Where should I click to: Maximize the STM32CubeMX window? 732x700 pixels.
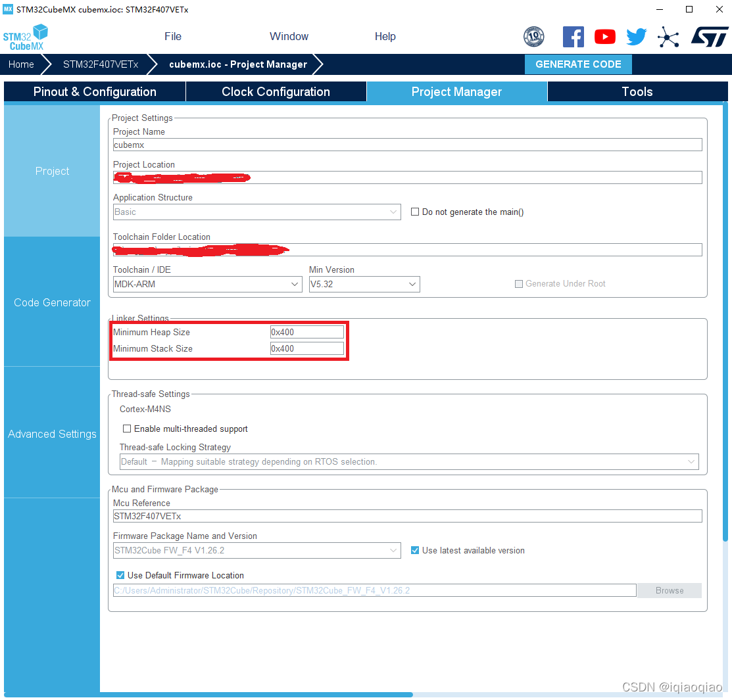click(x=689, y=9)
